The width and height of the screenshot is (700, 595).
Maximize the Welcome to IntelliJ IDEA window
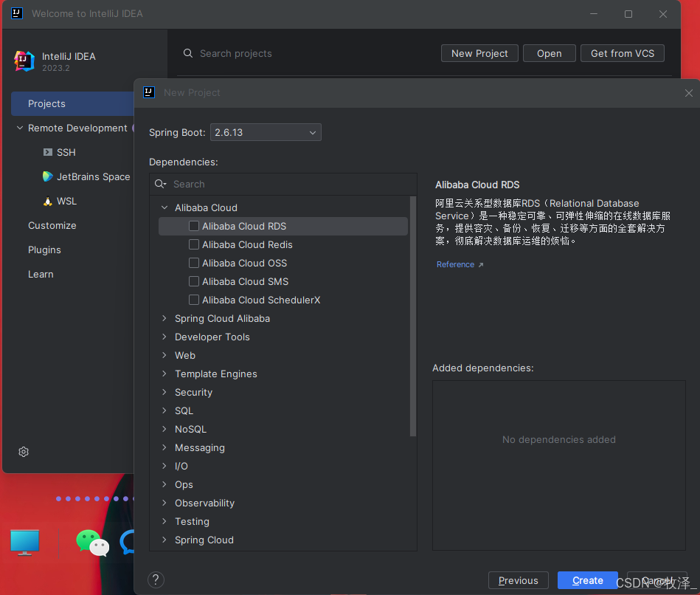pyautogui.click(x=628, y=14)
